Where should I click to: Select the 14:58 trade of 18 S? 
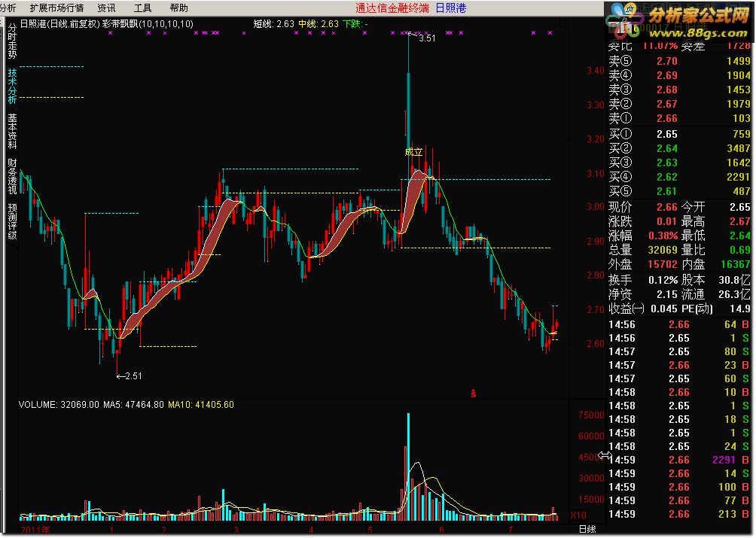click(x=679, y=419)
